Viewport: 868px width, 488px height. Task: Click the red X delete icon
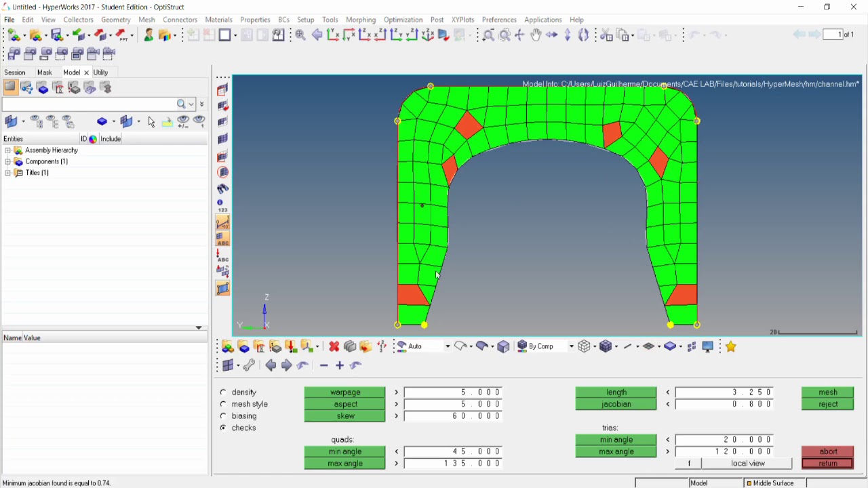tap(334, 346)
